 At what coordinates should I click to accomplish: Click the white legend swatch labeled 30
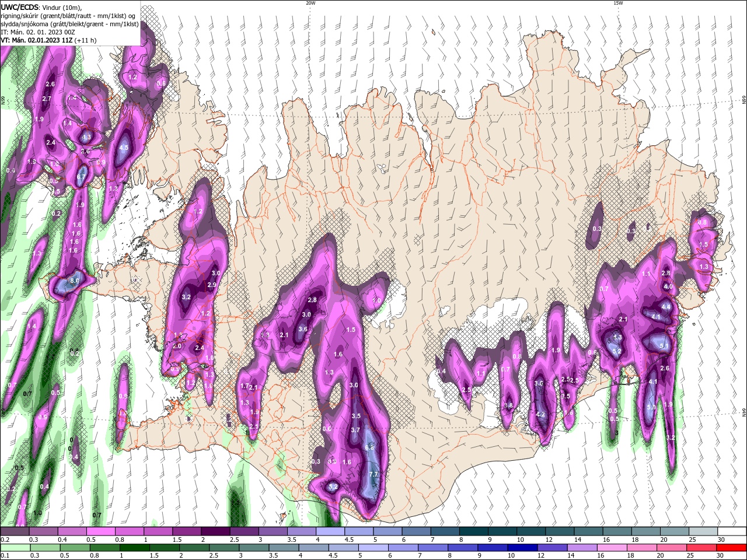coord(731,531)
